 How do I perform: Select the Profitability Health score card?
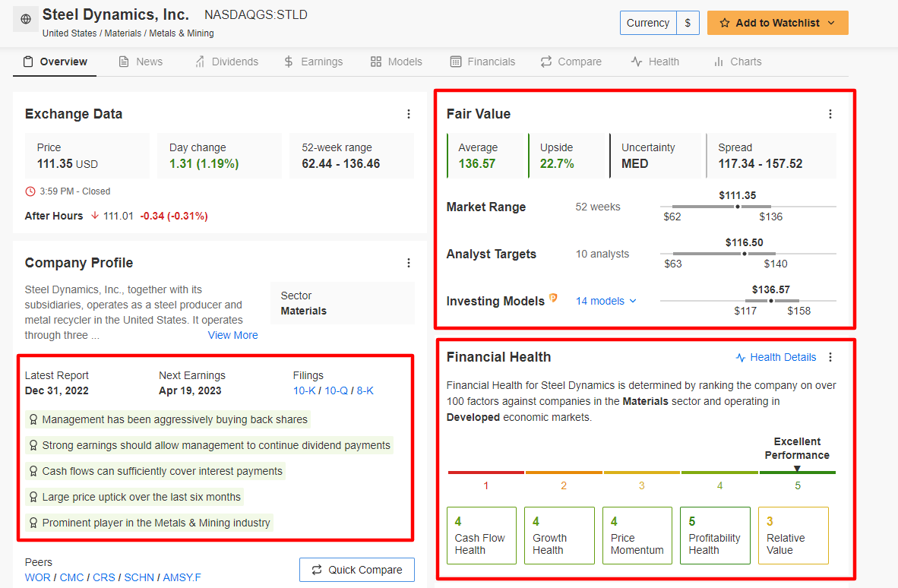(x=716, y=536)
